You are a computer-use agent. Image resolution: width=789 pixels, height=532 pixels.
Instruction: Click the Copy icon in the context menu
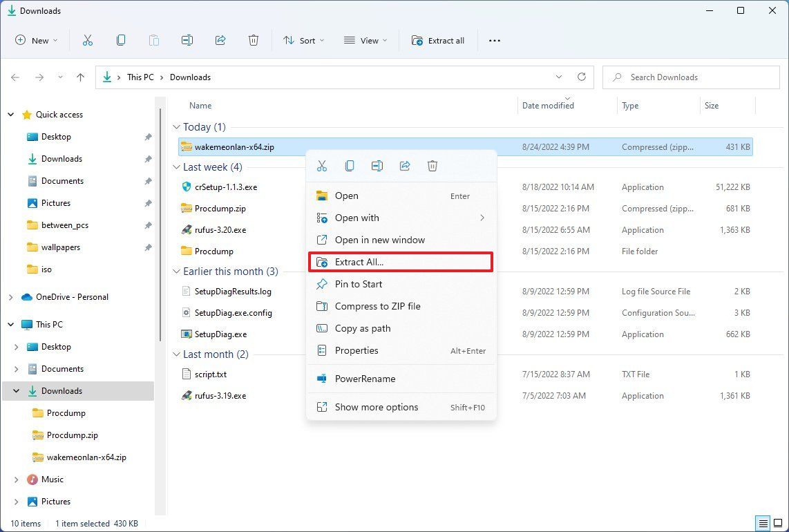[x=350, y=166]
